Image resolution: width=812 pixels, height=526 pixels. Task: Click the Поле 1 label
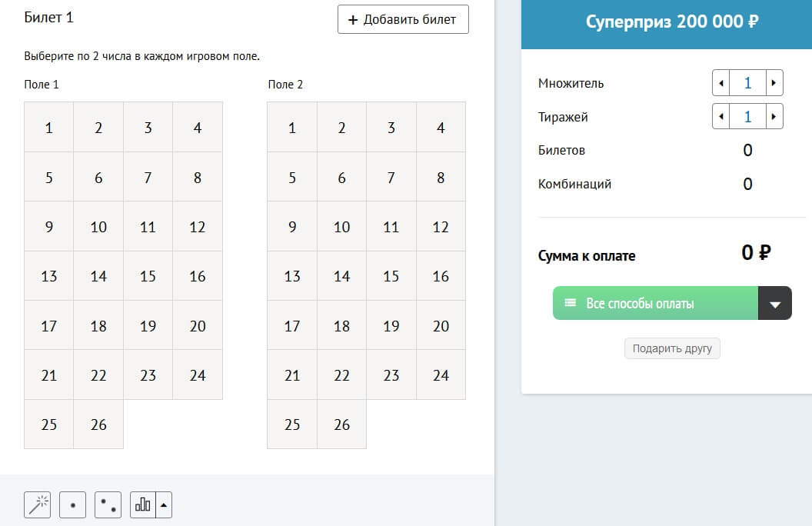tap(42, 85)
